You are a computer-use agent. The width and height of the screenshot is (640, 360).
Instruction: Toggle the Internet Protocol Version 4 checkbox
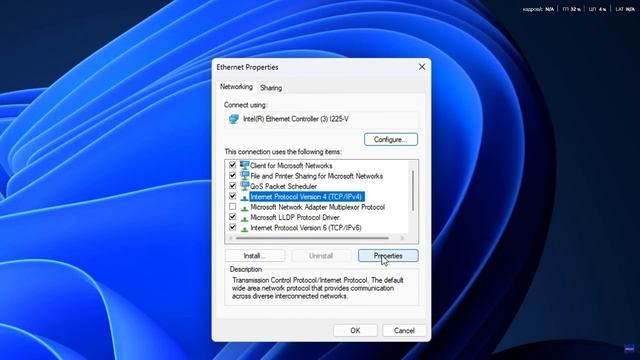point(233,196)
